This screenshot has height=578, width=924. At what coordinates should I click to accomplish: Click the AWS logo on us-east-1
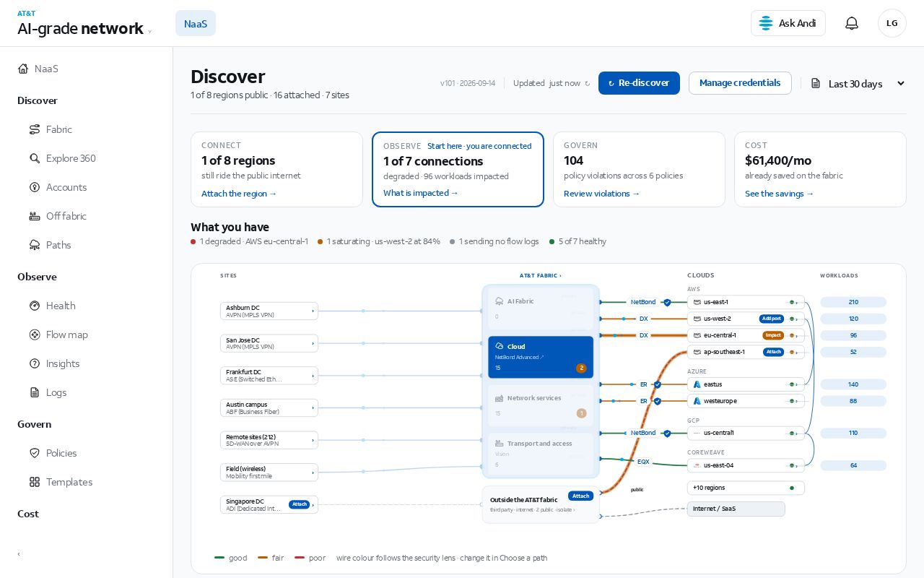click(x=697, y=302)
